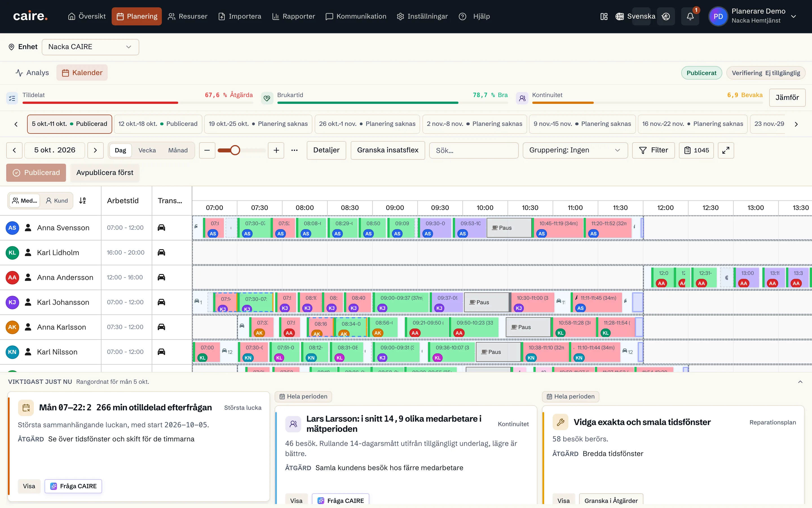This screenshot has height=508, width=812.
Task: Click the timeline zoom slider handle
Action: point(235,150)
